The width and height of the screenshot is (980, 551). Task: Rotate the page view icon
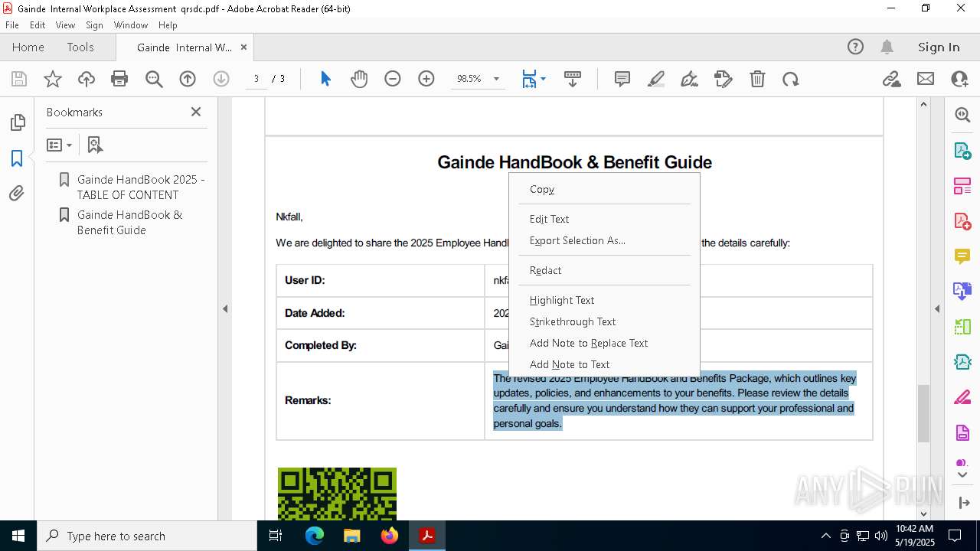791,79
